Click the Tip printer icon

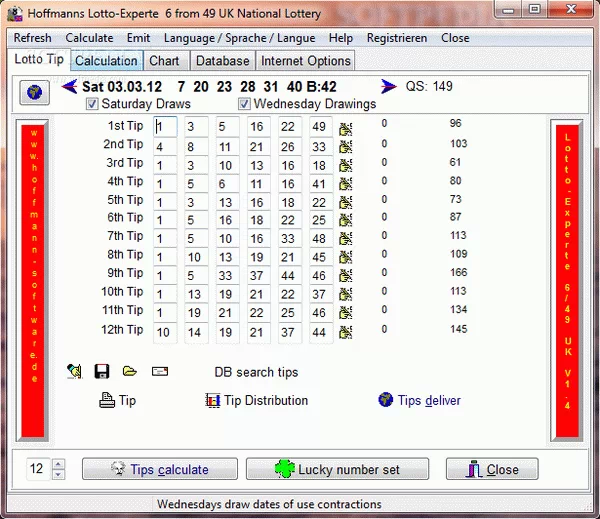[107, 400]
